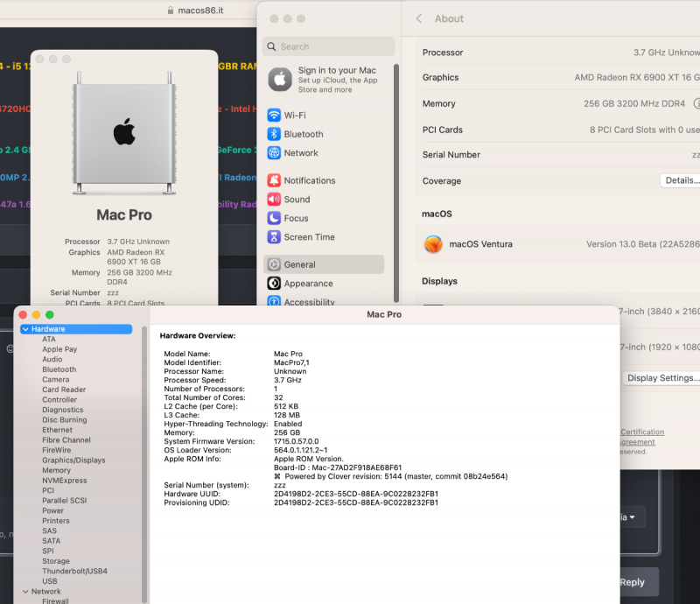
Task: Select Firewall under Network section
Action: tap(55, 600)
